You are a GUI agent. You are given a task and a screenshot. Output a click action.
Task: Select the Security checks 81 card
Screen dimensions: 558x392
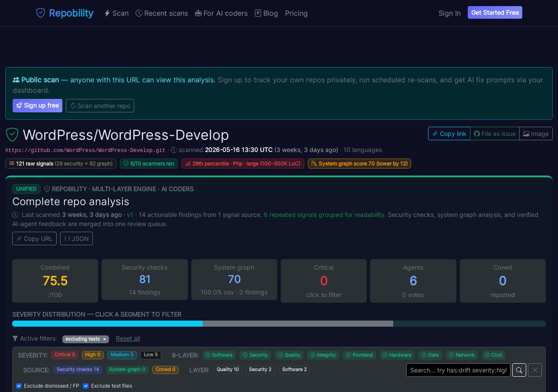pyautogui.click(x=145, y=280)
